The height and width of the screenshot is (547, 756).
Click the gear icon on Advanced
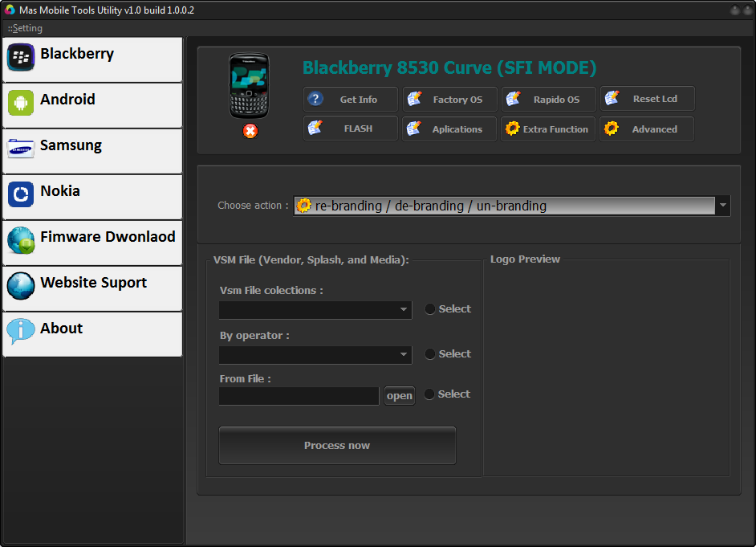[612, 129]
